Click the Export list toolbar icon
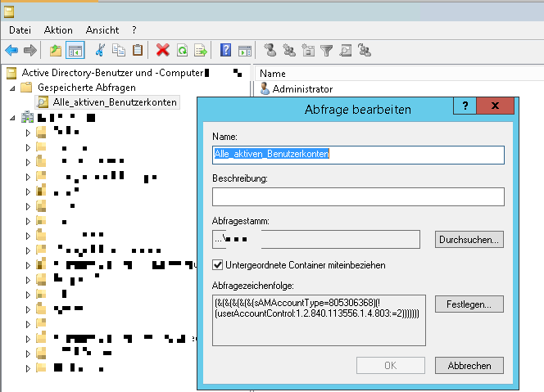This screenshot has height=392, width=544. pyautogui.click(x=199, y=51)
